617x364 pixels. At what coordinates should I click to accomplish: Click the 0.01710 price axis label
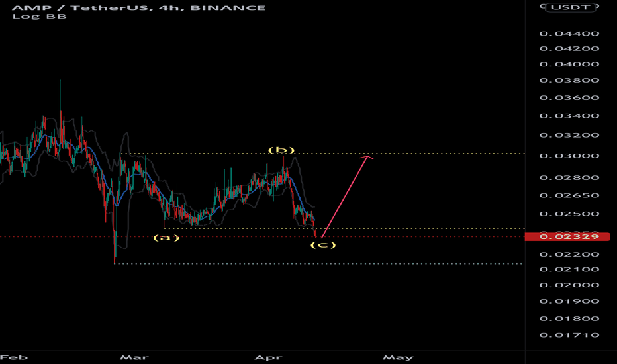[569, 336]
